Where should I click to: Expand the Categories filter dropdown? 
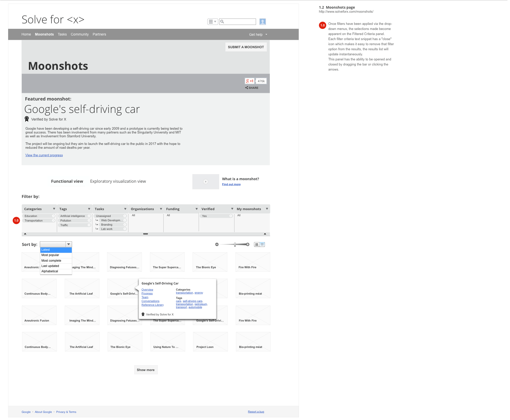coord(54,209)
